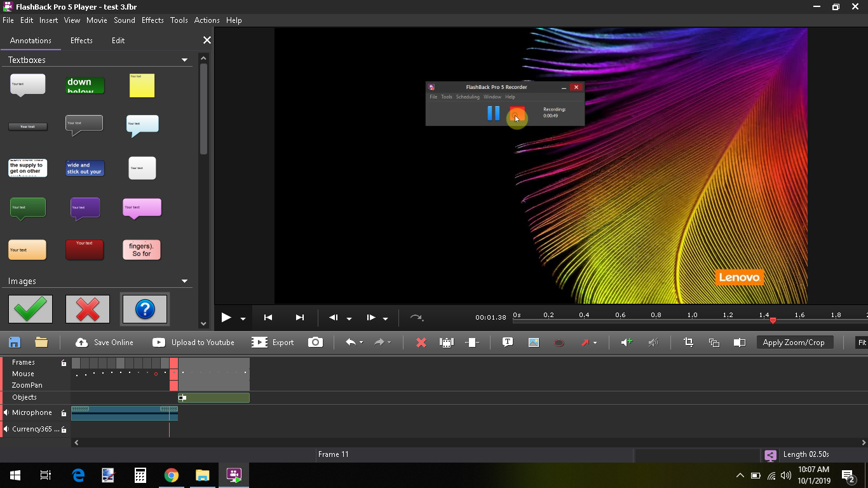Image resolution: width=868 pixels, height=488 pixels.
Task: Click the Upload to Youtube button
Action: click(194, 342)
